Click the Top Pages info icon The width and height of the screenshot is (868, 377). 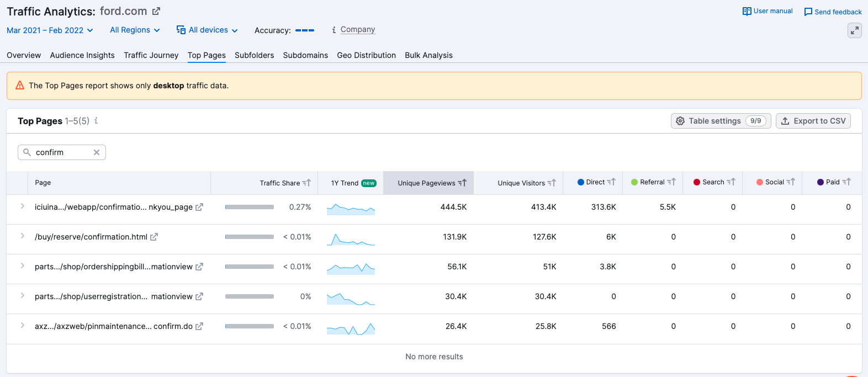pyautogui.click(x=96, y=120)
